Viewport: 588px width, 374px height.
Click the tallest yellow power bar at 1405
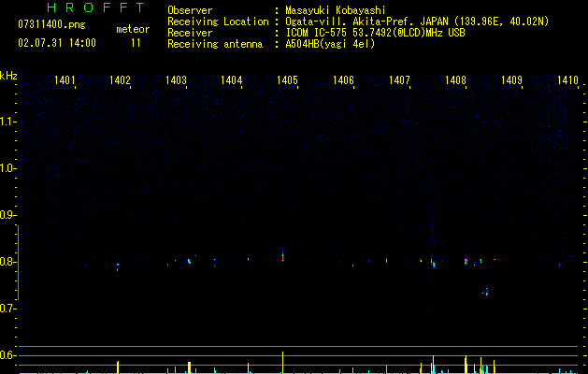point(282,363)
